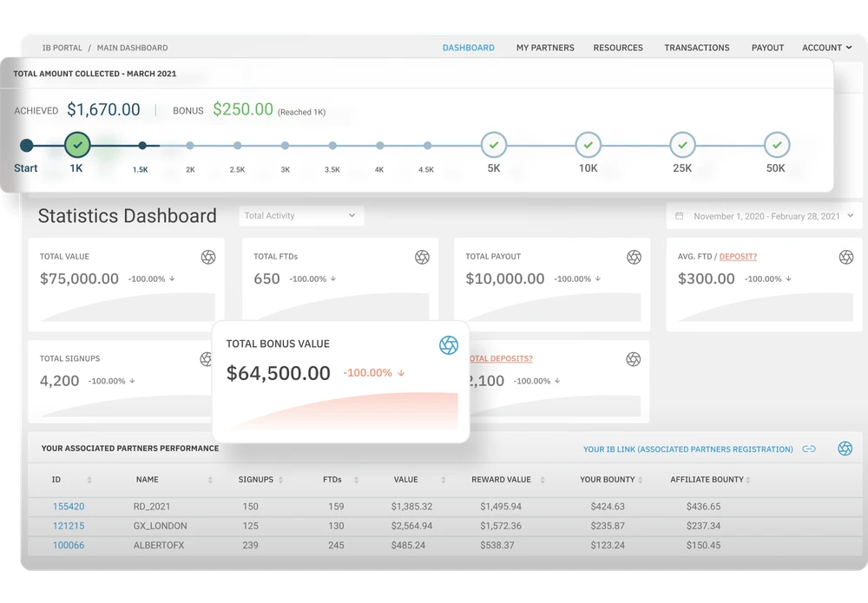Copy the IB link using the chain icon
The height and width of the screenshot is (603, 868).
coord(809,449)
